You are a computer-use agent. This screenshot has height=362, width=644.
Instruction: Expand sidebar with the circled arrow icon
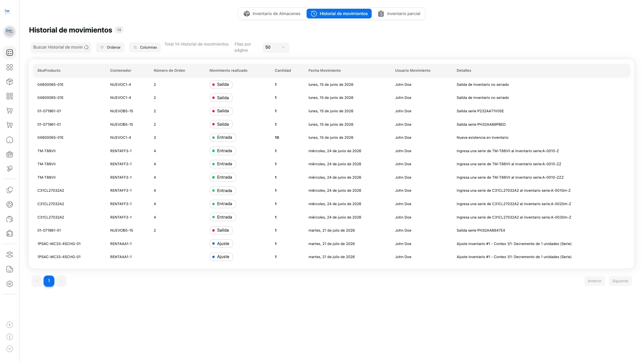(x=10, y=325)
